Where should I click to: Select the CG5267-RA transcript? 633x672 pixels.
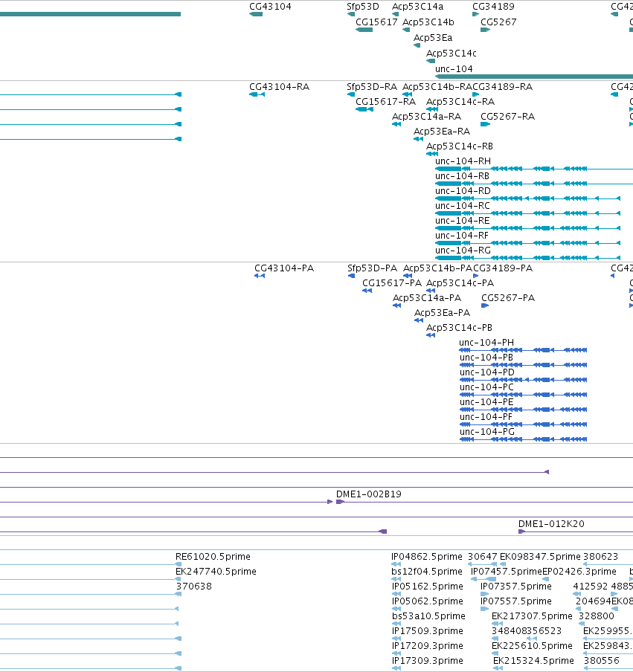coord(486,124)
